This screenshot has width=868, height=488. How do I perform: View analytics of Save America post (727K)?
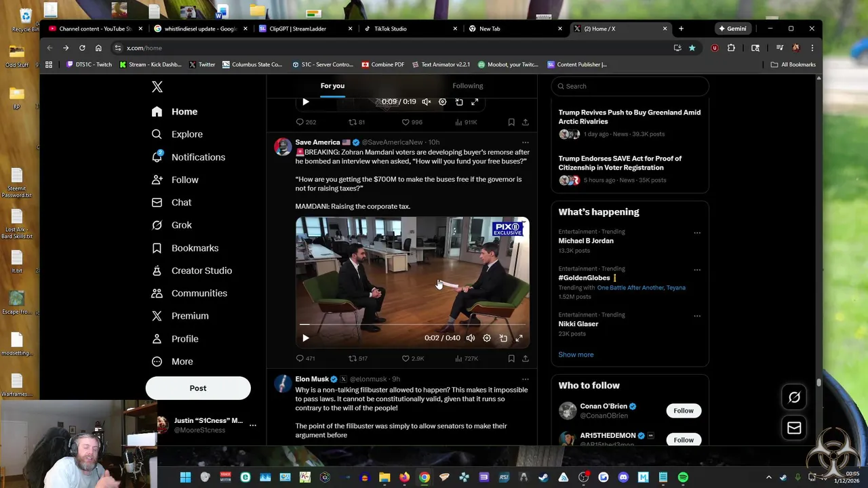(x=467, y=359)
